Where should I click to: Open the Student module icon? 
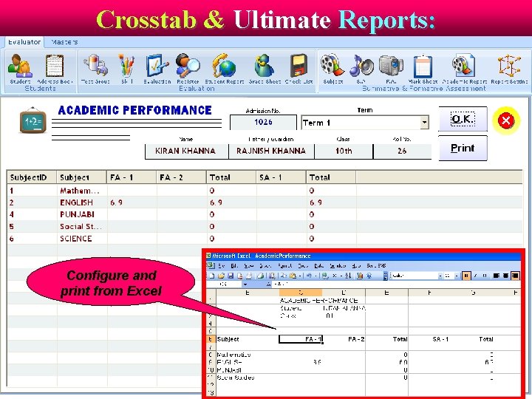point(20,66)
